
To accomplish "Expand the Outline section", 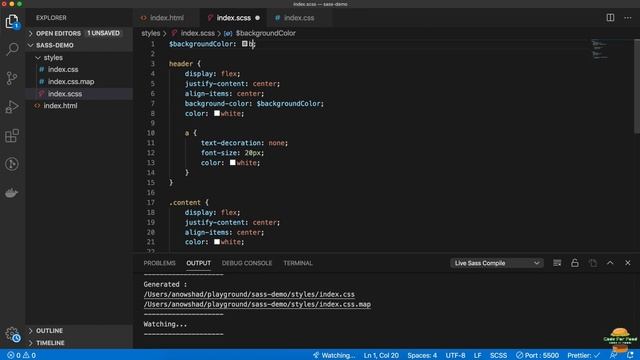I will tap(79, 331).
